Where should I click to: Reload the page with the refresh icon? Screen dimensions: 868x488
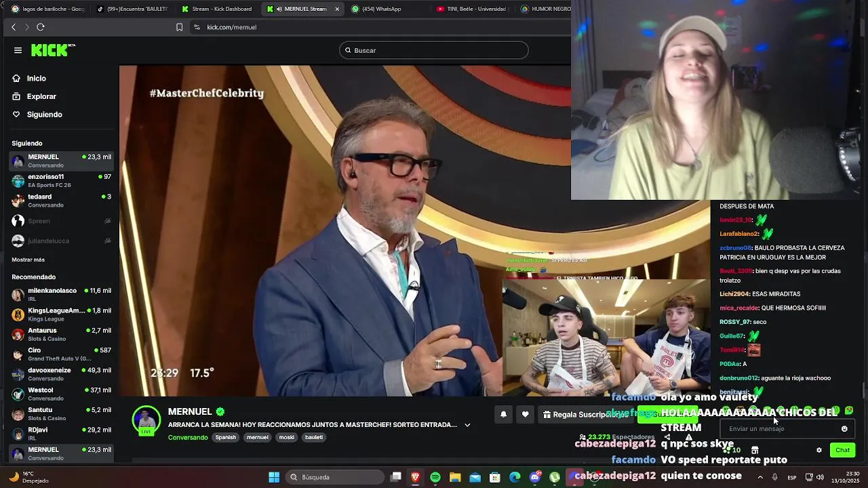[41, 27]
